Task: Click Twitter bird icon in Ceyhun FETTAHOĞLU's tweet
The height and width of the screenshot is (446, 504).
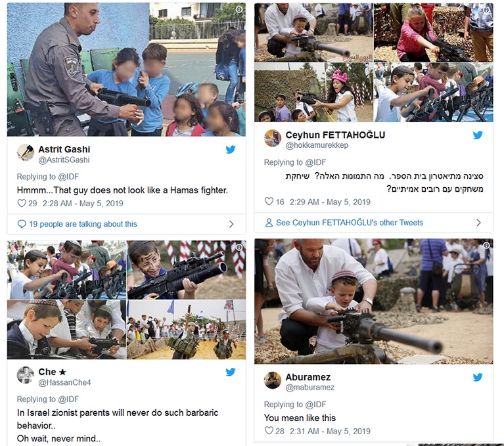Action: tap(478, 135)
